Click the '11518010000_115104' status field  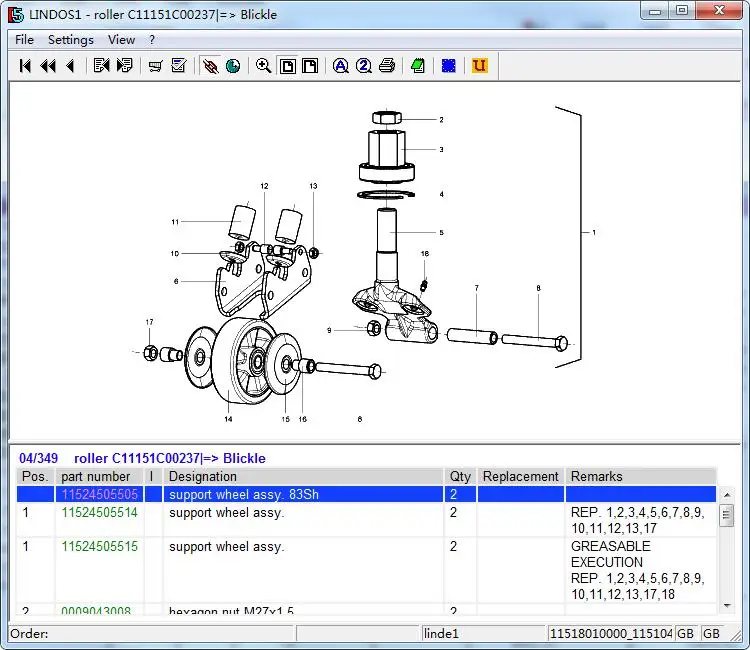point(611,633)
